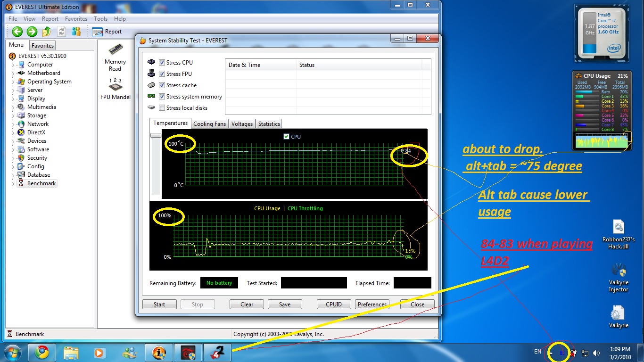Click the Save button

pyautogui.click(x=285, y=304)
